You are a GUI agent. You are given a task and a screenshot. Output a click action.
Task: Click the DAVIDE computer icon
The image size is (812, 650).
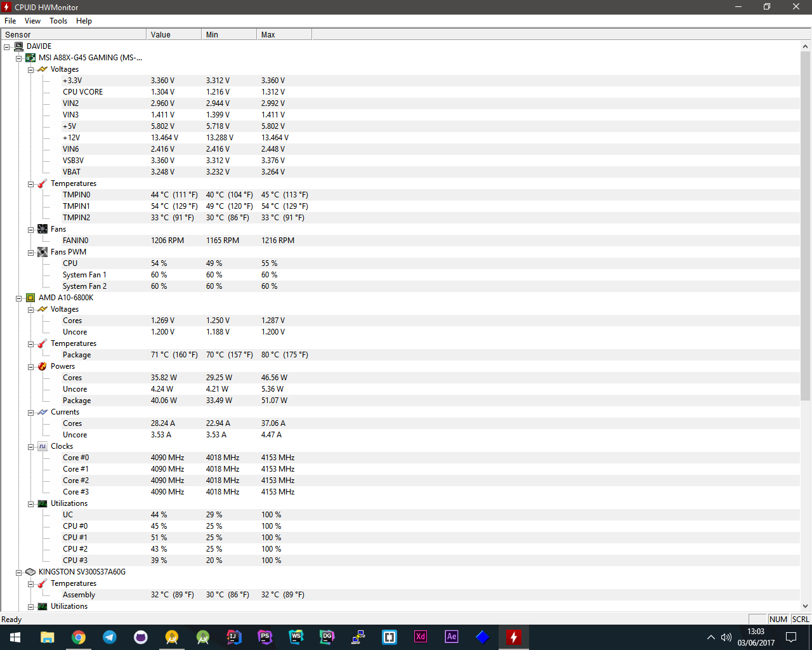[x=18, y=46]
